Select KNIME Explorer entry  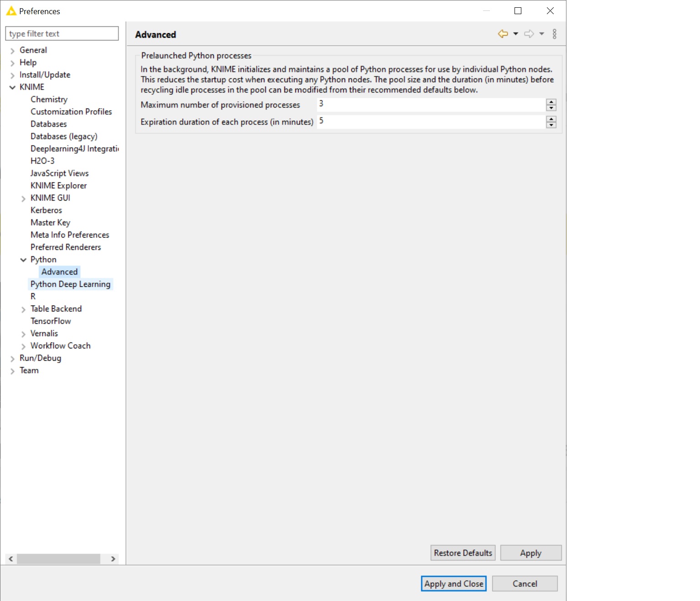[x=58, y=186]
